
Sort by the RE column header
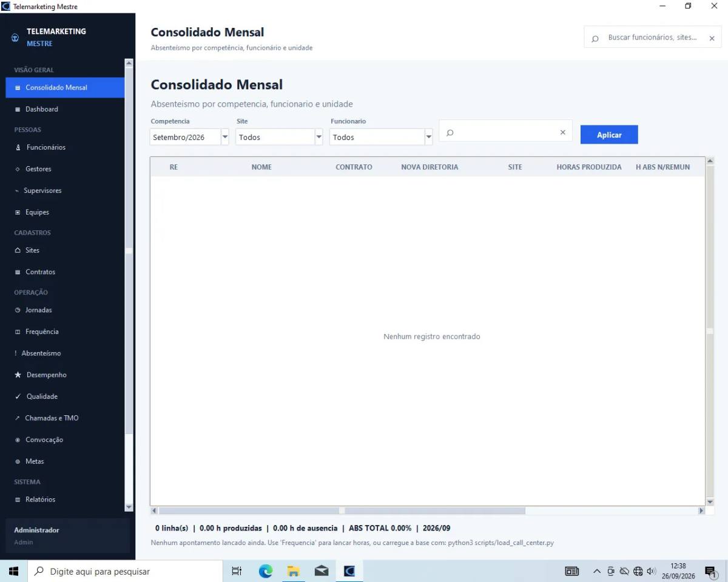coord(174,167)
